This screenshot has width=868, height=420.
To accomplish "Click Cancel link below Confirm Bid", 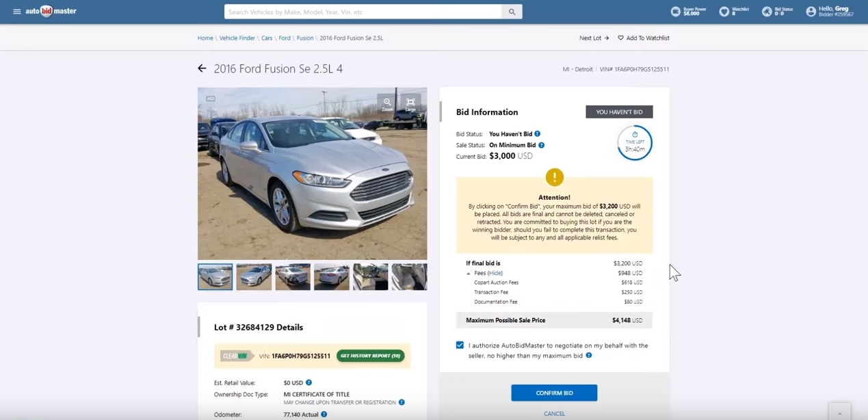I will coord(554,414).
